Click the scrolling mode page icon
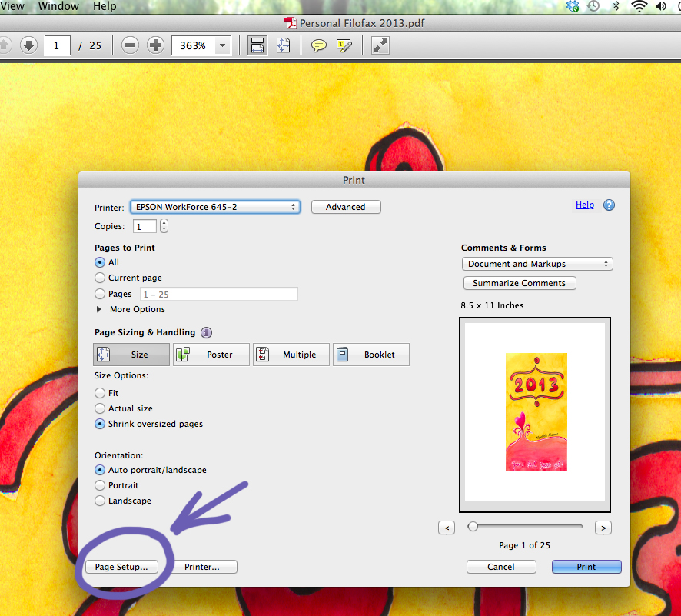This screenshot has width=681, height=616. tap(257, 45)
